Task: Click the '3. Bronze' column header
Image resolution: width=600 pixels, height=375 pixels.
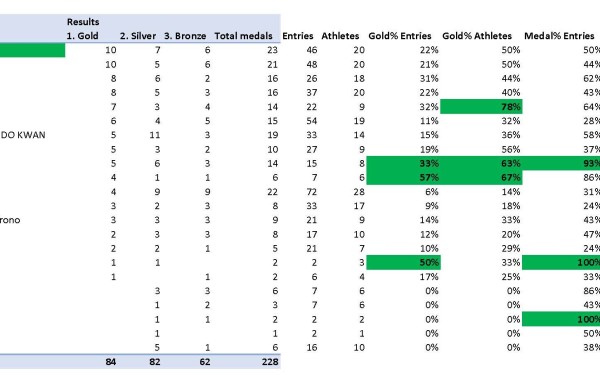Action: tap(185, 36)
